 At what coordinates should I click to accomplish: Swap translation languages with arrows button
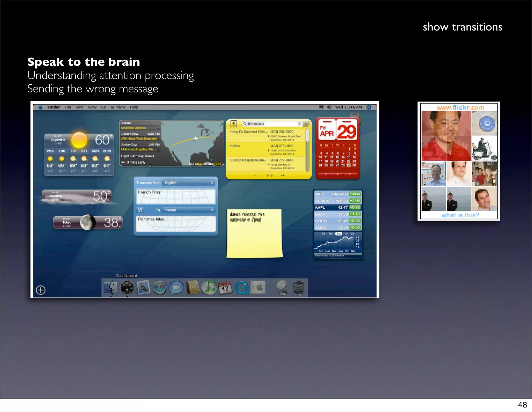(x=140, y=210)
